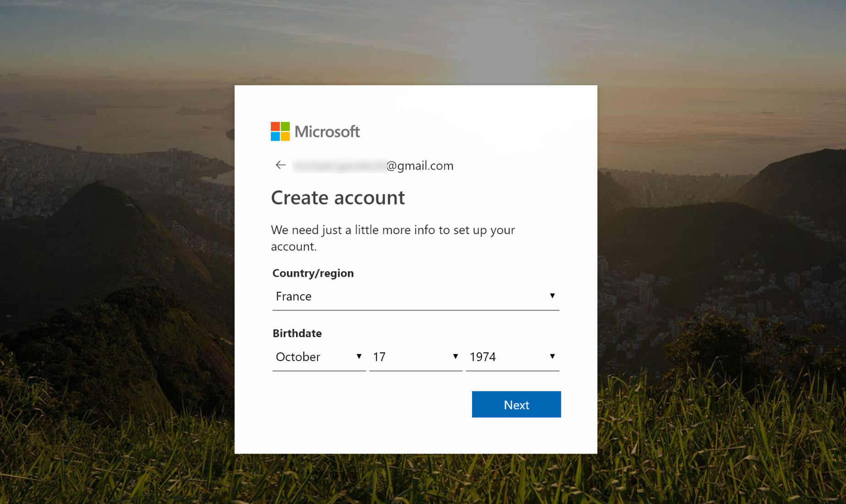Click the Create account heading
The image size is (846, 504).
click(x=338, y=198)
